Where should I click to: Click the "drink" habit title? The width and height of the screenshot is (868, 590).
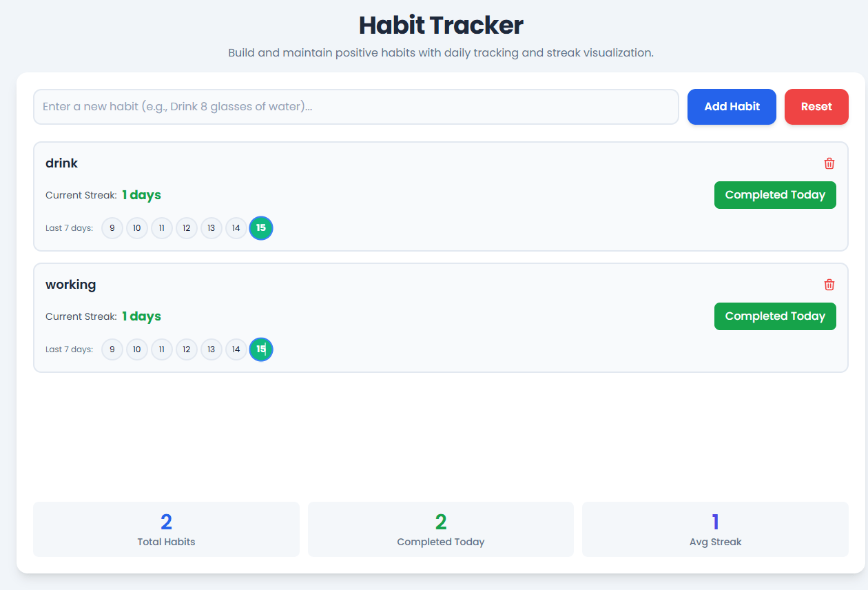click(61, 163)
